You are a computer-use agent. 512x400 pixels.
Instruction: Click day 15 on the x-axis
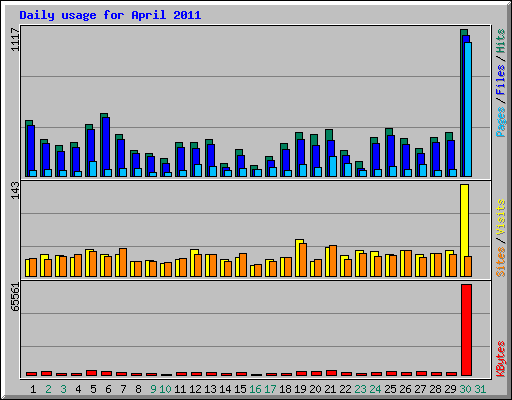(x=240, y=389)
